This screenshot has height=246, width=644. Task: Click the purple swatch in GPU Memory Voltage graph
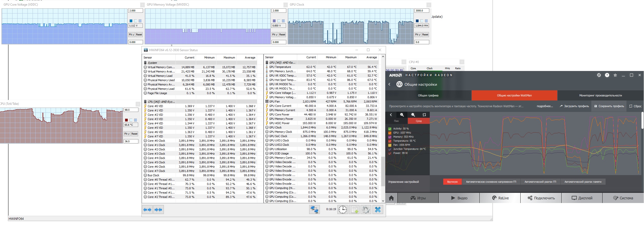click(274, 21)
